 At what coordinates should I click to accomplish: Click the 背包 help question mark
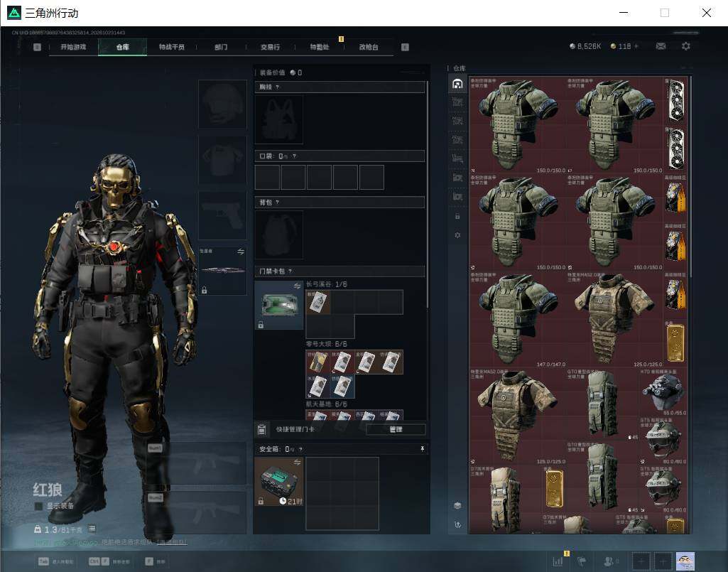277,202
